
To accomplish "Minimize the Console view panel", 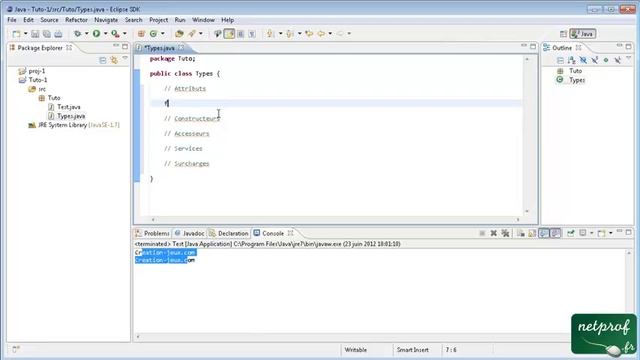I will (620, 231).
